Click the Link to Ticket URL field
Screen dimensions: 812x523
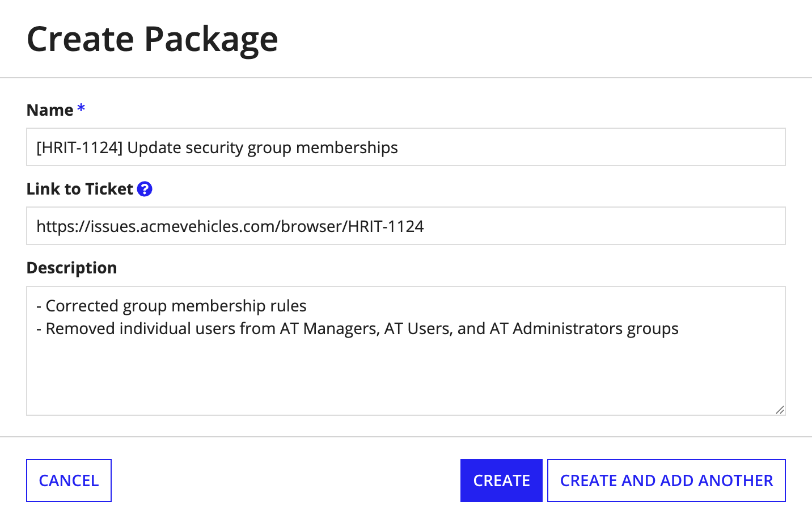406,226
